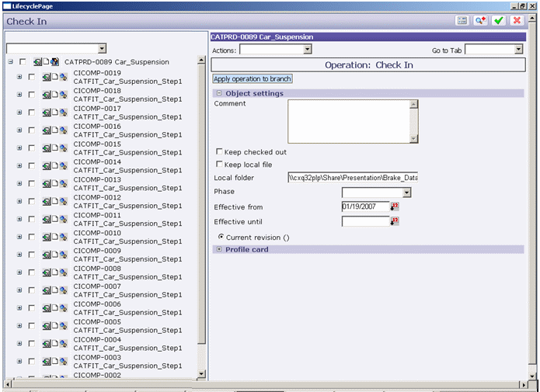Click the magnifier search icon in toolbar

click(x=481, y=21)
